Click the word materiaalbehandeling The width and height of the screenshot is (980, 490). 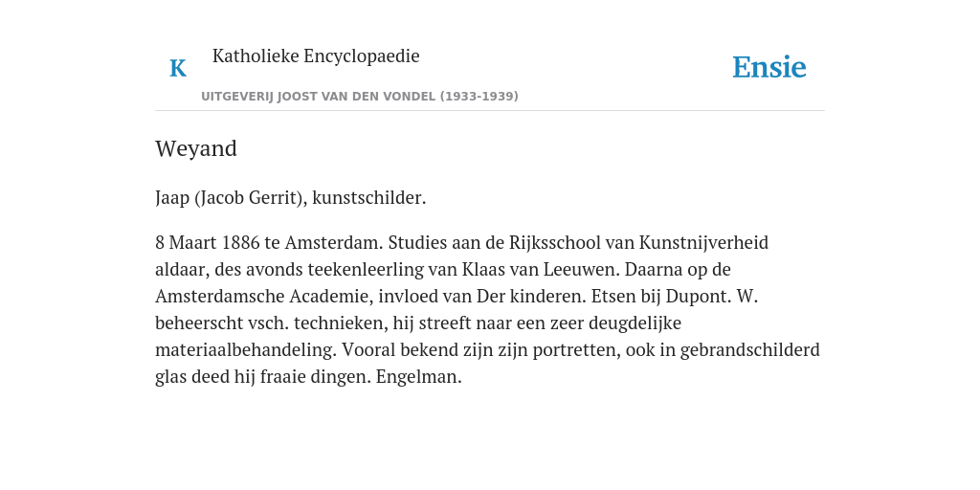(248, 350)
